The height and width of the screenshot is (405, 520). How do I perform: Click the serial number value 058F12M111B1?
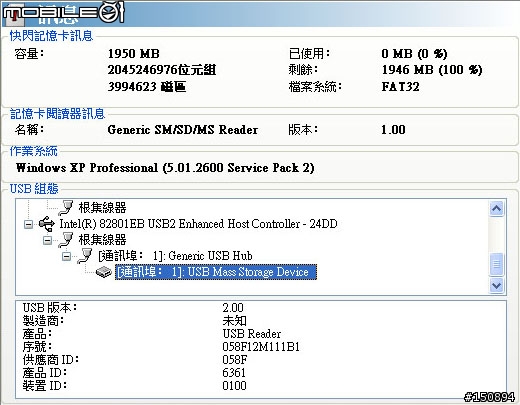(x=261, y=347)
